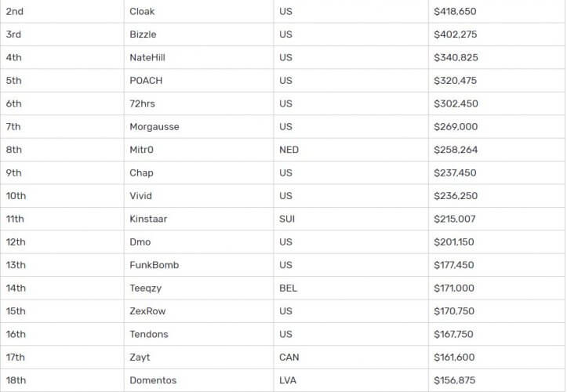Viewport: 567px width, 392px height.
Task: Click the Kinstaar player name
Action: 148,219
